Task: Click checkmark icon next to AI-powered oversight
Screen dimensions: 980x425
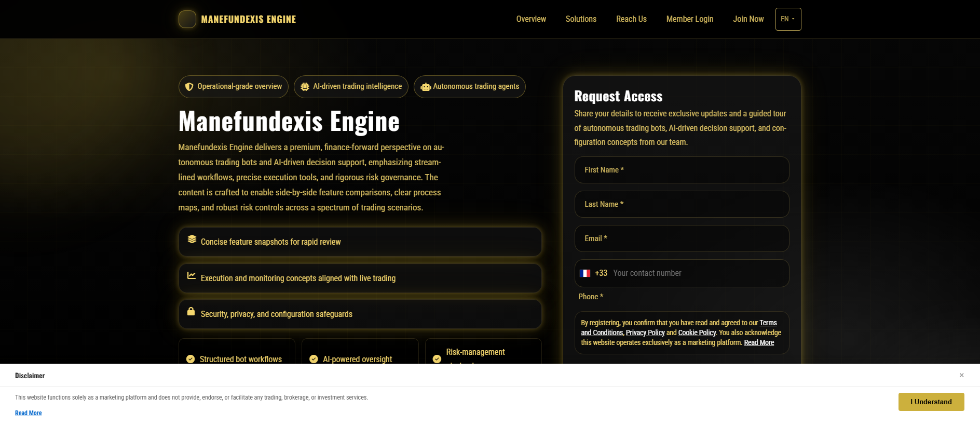Action: (314, 359)
